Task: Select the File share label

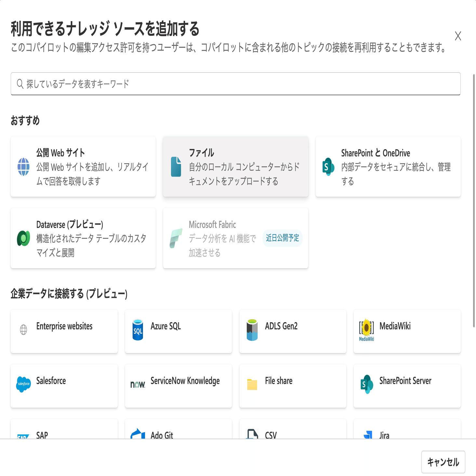Action: point(279,381)
